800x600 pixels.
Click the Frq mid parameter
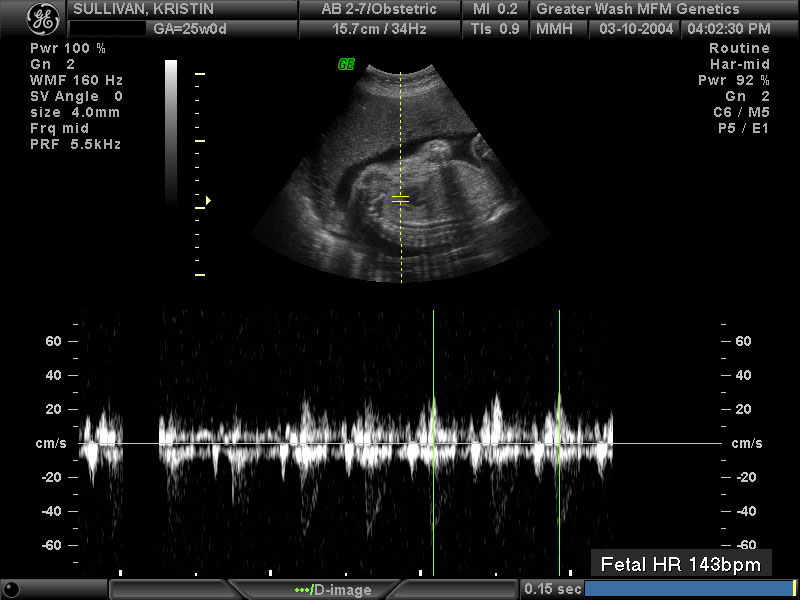(59, 128)
